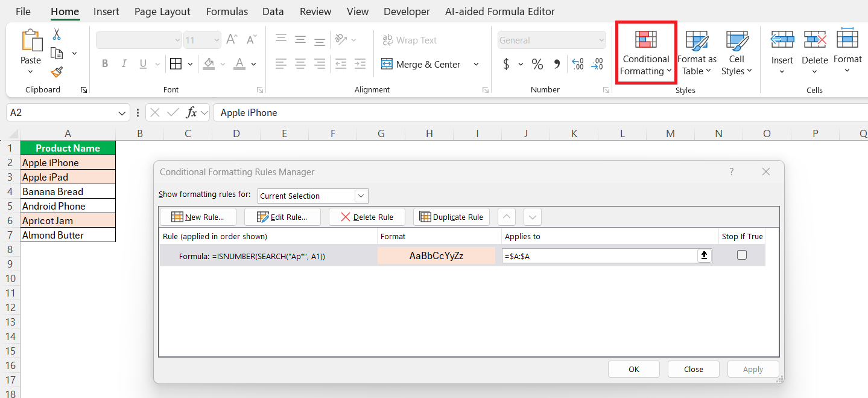Click the AaBbCcYyZz format preview
This screenshot has width=868, height=398.
[436, 255]
